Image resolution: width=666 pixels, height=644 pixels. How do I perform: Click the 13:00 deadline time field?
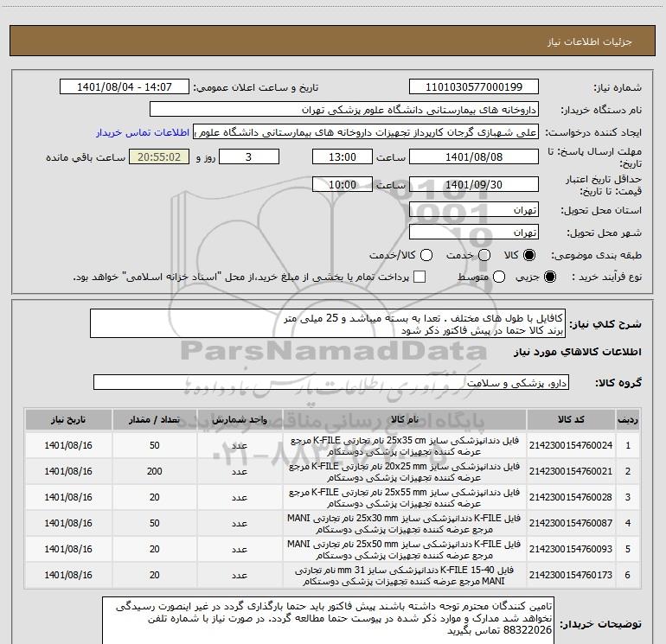click(x=343, y=157)
